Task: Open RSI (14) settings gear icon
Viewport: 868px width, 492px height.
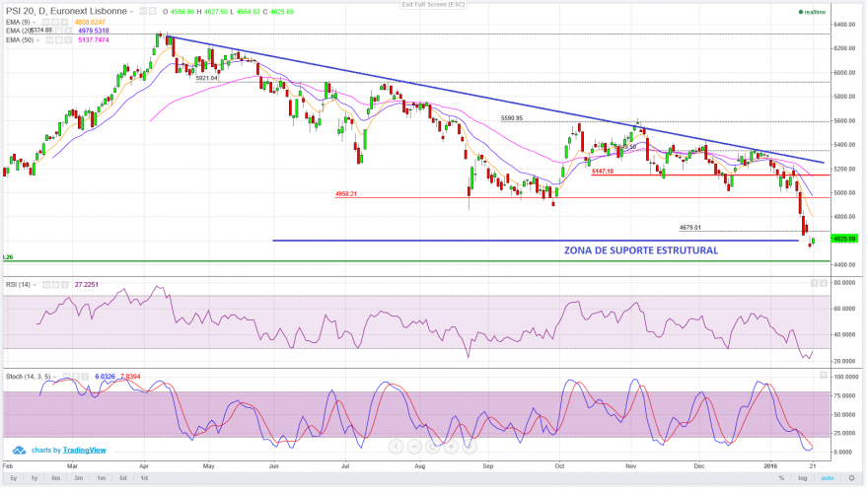Action: click(x=55, y=285)
